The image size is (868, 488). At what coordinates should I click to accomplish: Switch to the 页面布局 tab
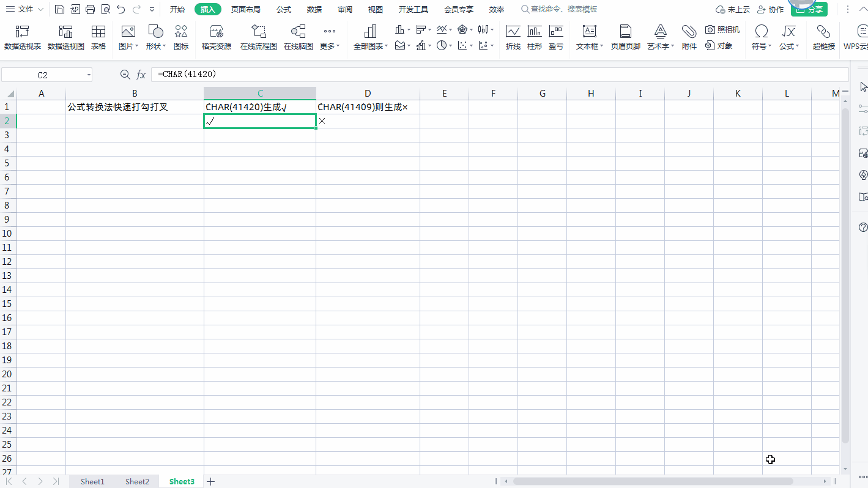(x=246, y=9)
